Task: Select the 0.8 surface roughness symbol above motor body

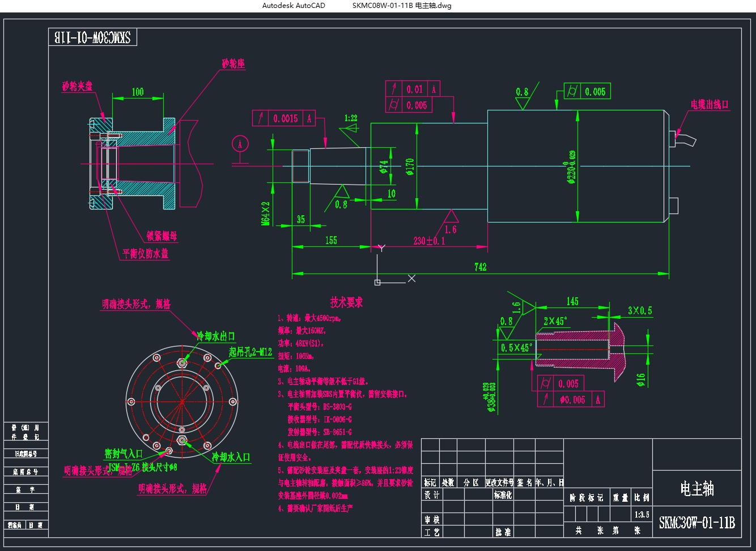Action: (x=523, y=98)
